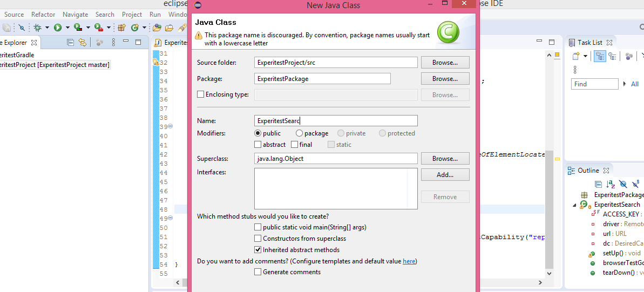This screenshot has height=292, width=644.
Task: Click the Debug bug icon in toolbar
Action: tap(38, 28)
